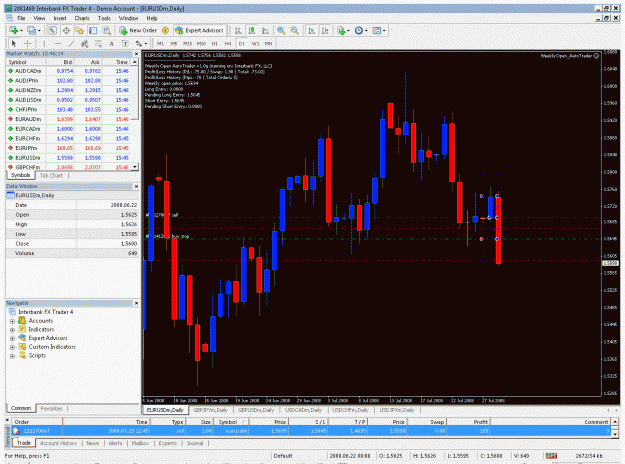Viewport: 625px width, 464px height.
Task: Switch timeframe to W1
Action: tap(255, 43)
